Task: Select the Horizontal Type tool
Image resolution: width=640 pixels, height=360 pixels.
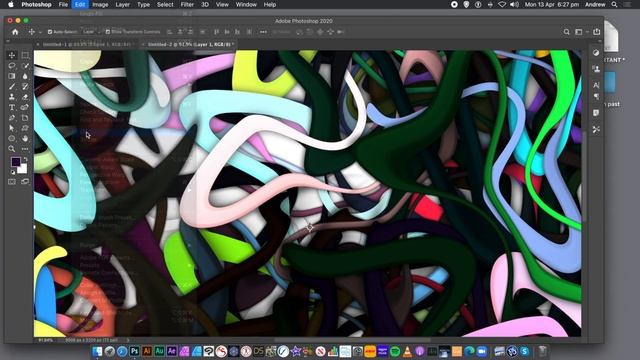Action: (12, 107)
